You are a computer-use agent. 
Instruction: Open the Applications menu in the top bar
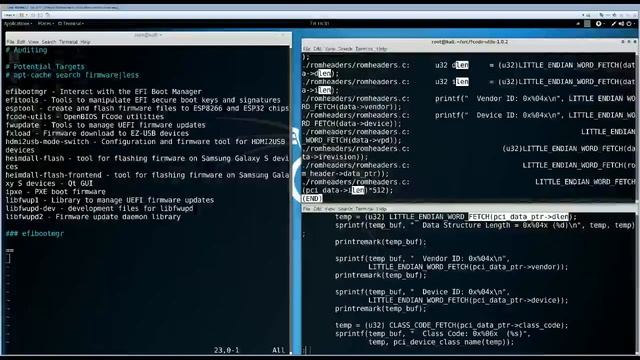click(18, 24)
